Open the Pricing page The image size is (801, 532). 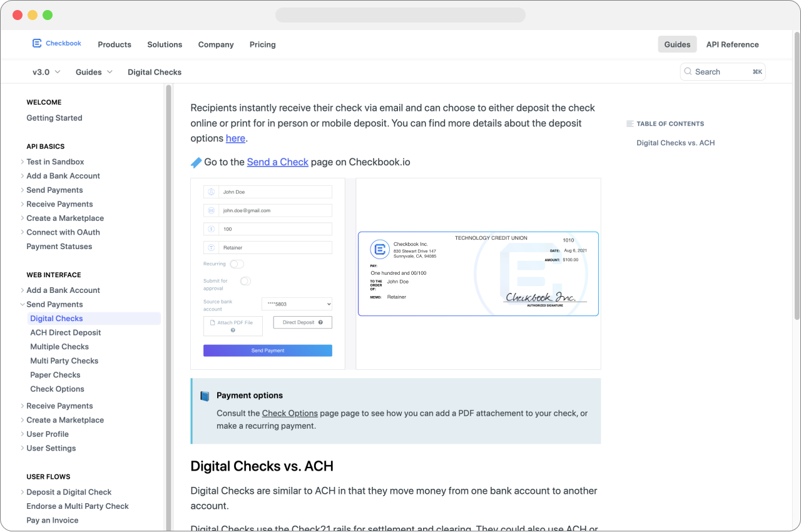click(262, 44)
